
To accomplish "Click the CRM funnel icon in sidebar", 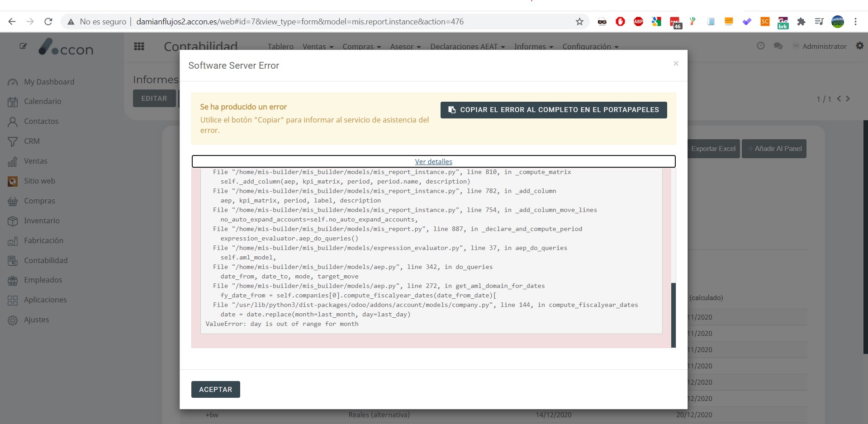I will (x=13, y=141).
